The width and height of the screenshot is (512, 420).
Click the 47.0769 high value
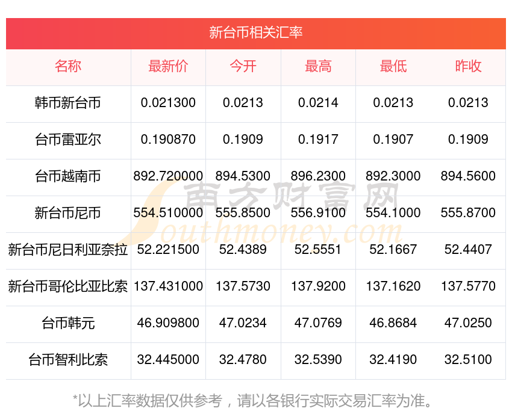[x=318, y=323]
